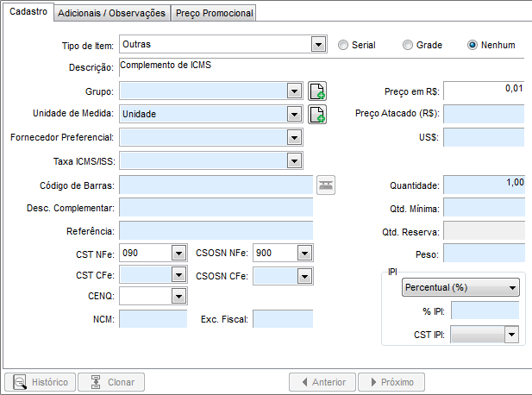Screen dimensions: 532x395
Task: Click the Histórico button
Action: [x=40, y=382]
